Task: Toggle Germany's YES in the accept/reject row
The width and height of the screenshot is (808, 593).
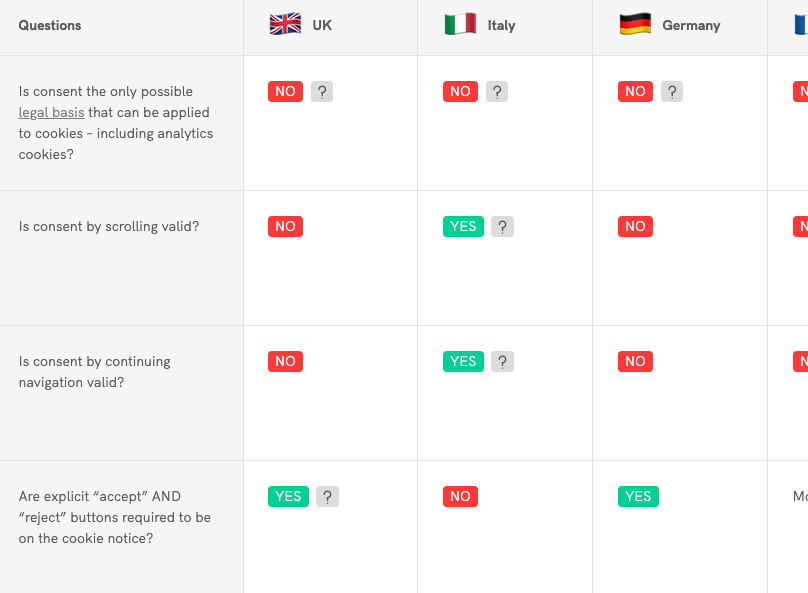Action: 638,496
